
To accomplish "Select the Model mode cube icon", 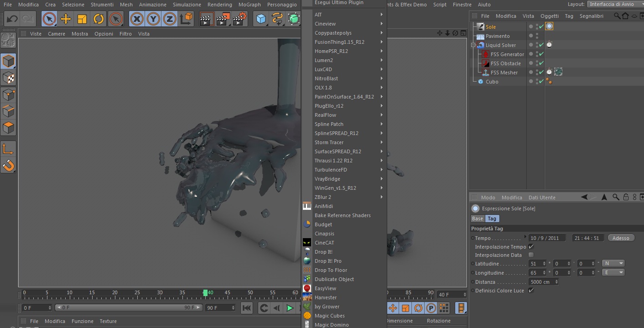I will (8, 61).
